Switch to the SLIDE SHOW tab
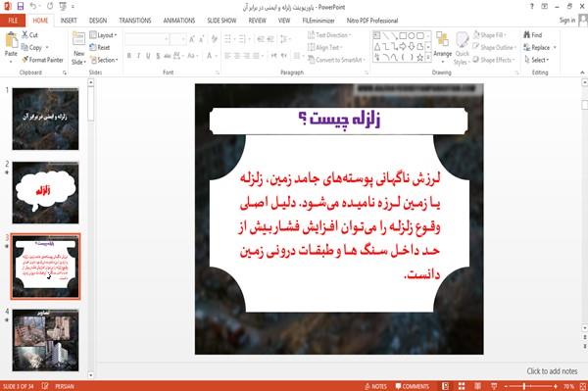The width and height of the screenshot is (588, 391). click(x=221, y=21)
